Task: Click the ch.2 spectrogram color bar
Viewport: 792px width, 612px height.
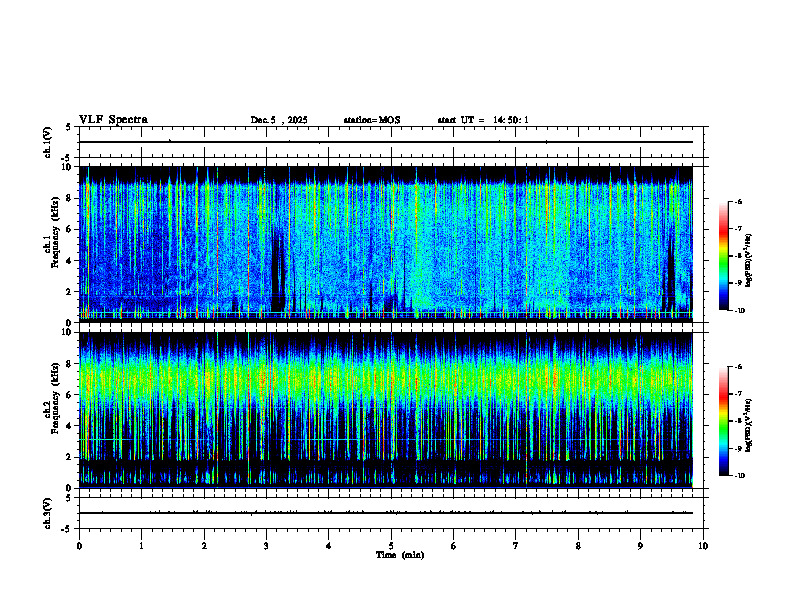Action: coord(723,421)
